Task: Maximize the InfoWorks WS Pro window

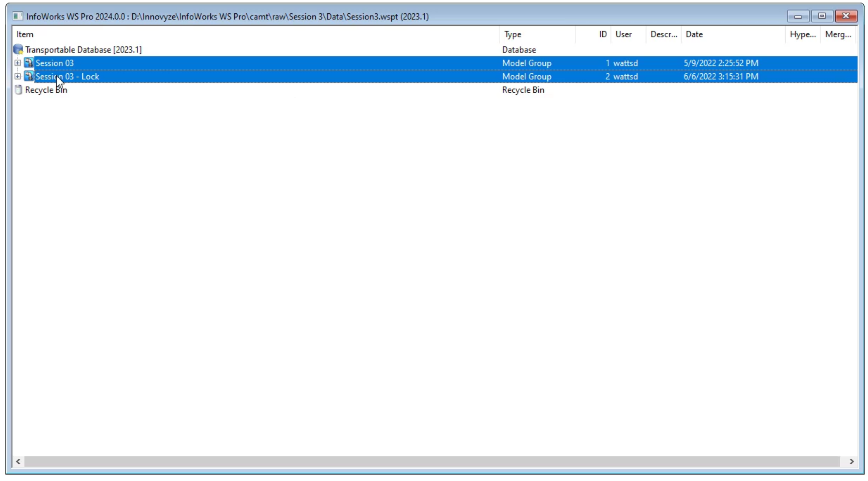Action: (x=822, y=16)
